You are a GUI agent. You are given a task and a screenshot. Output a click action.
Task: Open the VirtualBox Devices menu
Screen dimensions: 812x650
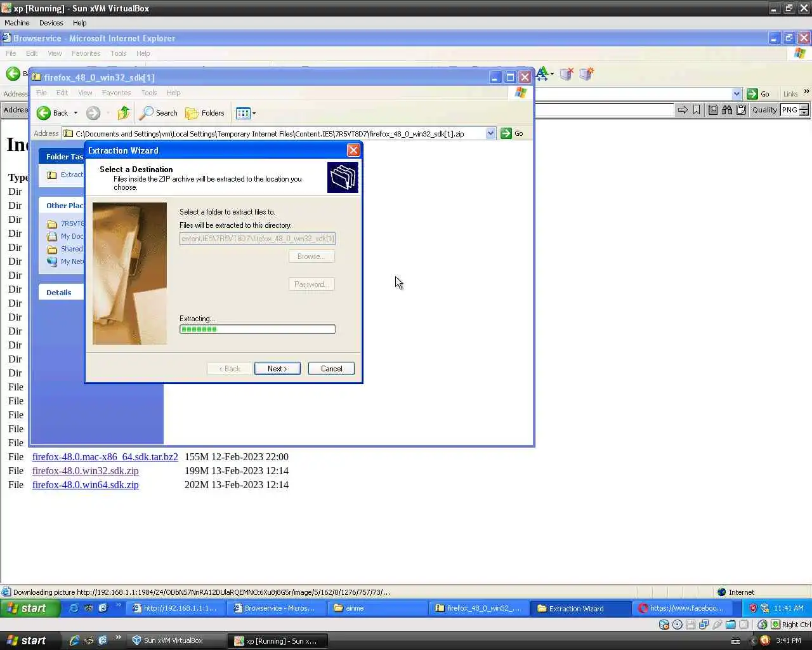[51, 23]
